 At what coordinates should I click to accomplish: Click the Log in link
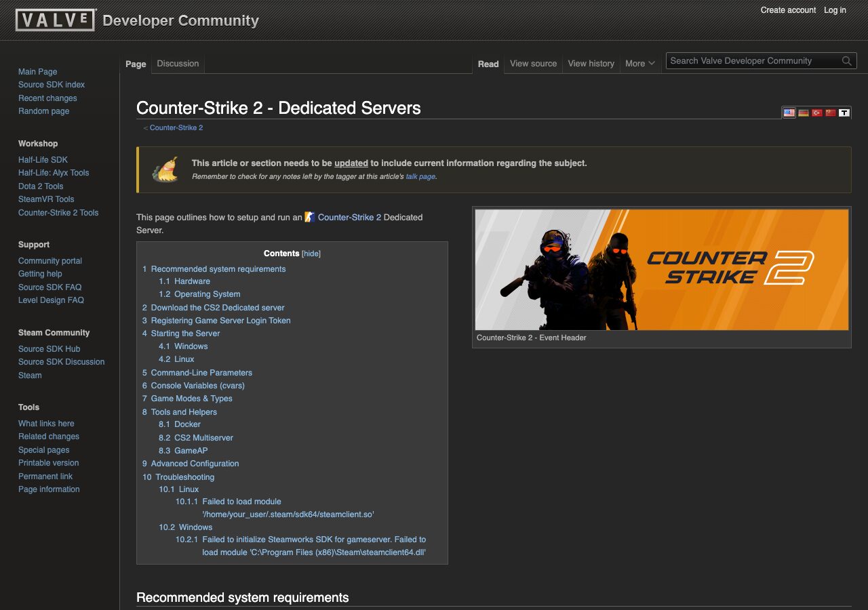pyautogui.click(x=835, y=10)
